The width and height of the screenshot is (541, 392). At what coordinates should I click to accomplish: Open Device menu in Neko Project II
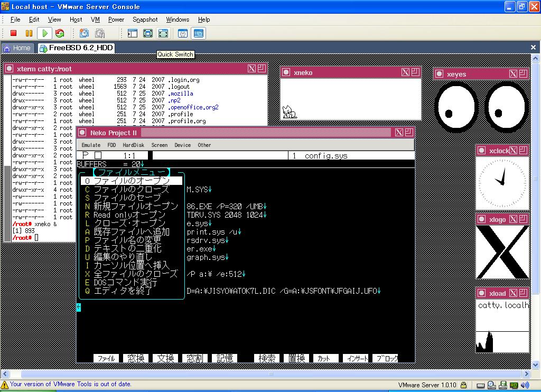[182, 145]
